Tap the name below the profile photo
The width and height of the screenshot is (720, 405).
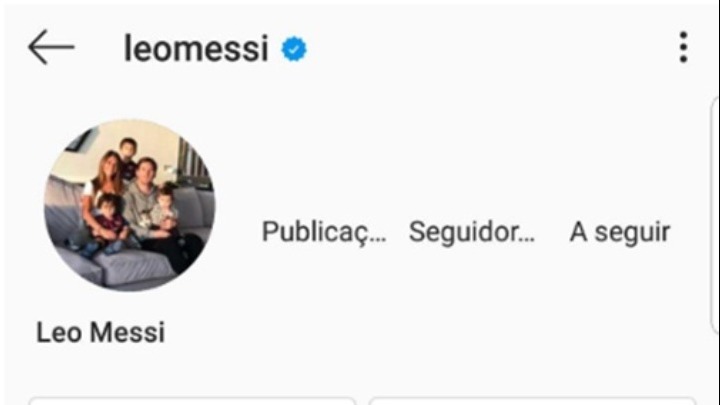(100, 332)
